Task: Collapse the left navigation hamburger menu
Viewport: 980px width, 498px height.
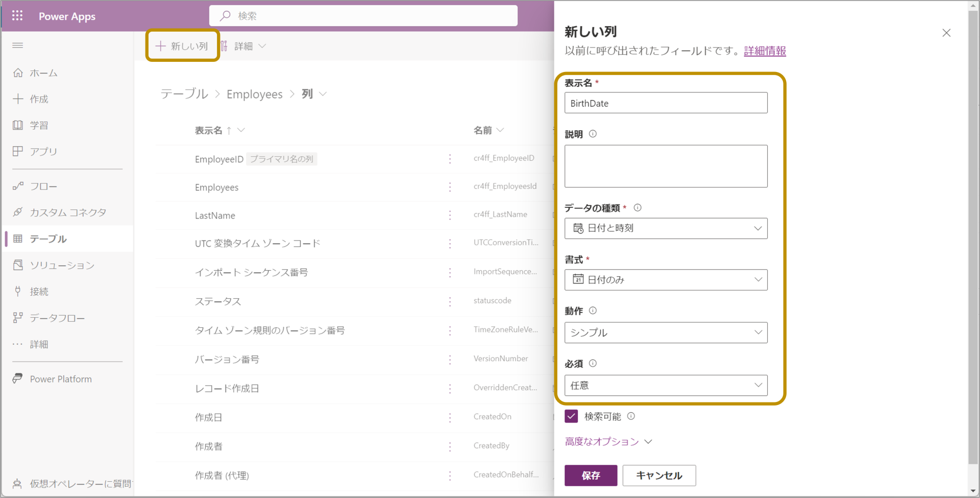Action: tap(17, 45)
